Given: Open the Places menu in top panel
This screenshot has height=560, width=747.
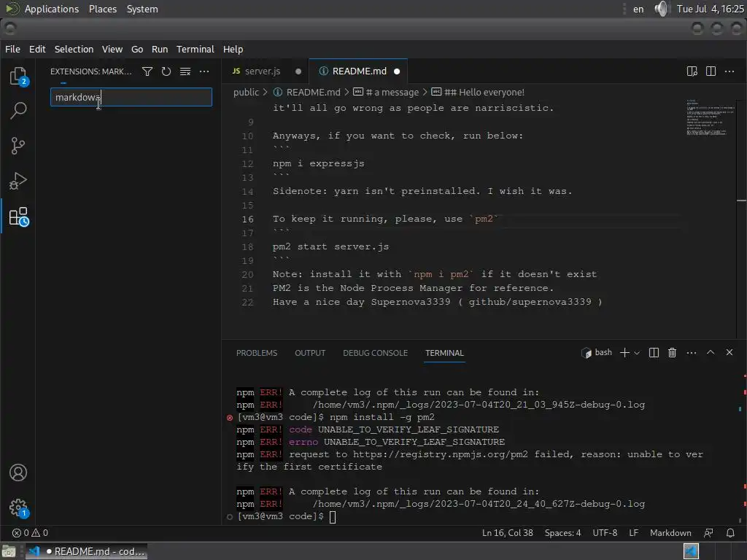Looking at the screenshot, I should tap(102, 9).
